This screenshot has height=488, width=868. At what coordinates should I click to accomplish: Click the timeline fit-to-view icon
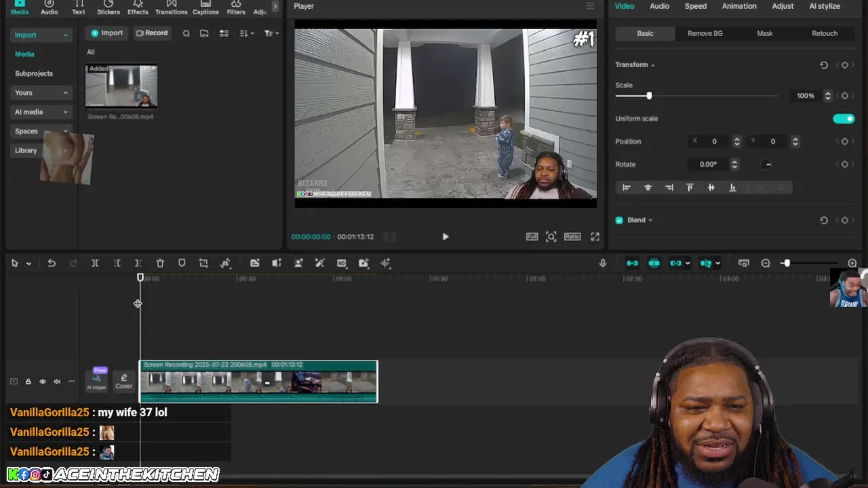(x=744, y=263)
